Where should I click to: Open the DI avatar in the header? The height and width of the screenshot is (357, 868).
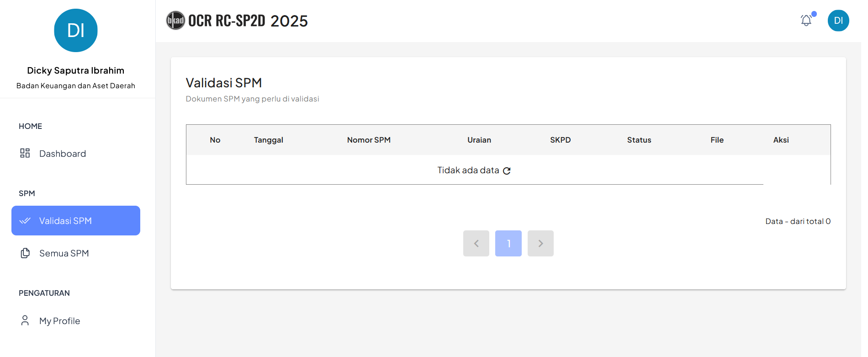[x=838, y=21]
